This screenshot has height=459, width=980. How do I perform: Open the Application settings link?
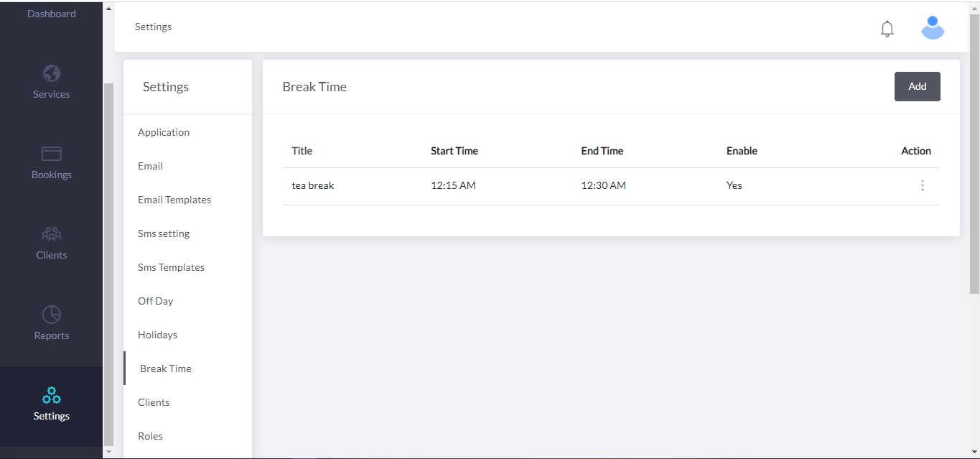click(164, 131)
